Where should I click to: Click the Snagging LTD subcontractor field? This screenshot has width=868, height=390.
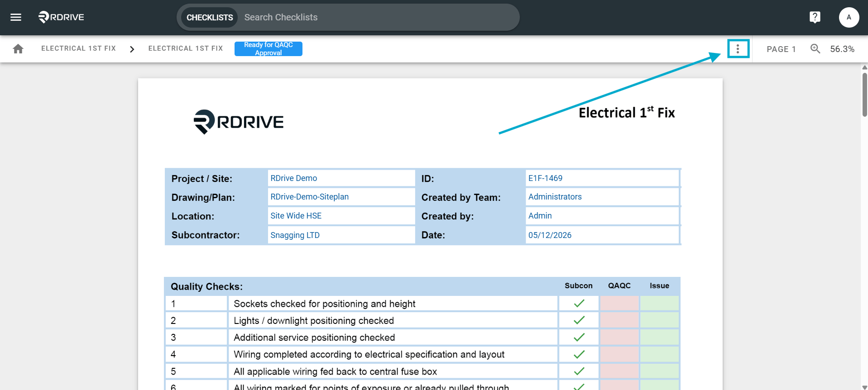pos(341,235)
